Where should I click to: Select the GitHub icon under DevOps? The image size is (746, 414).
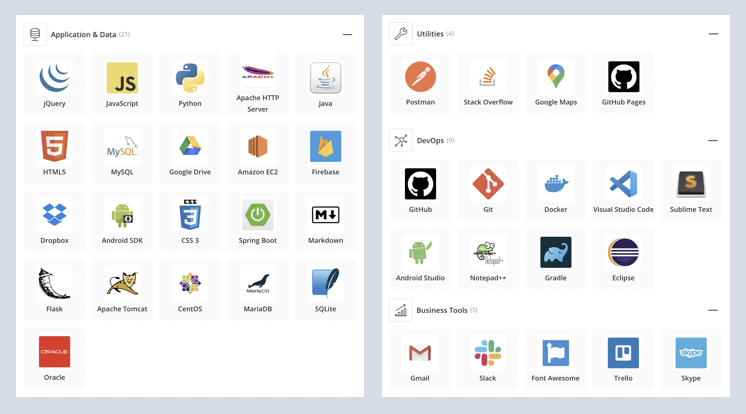(420, 184)
